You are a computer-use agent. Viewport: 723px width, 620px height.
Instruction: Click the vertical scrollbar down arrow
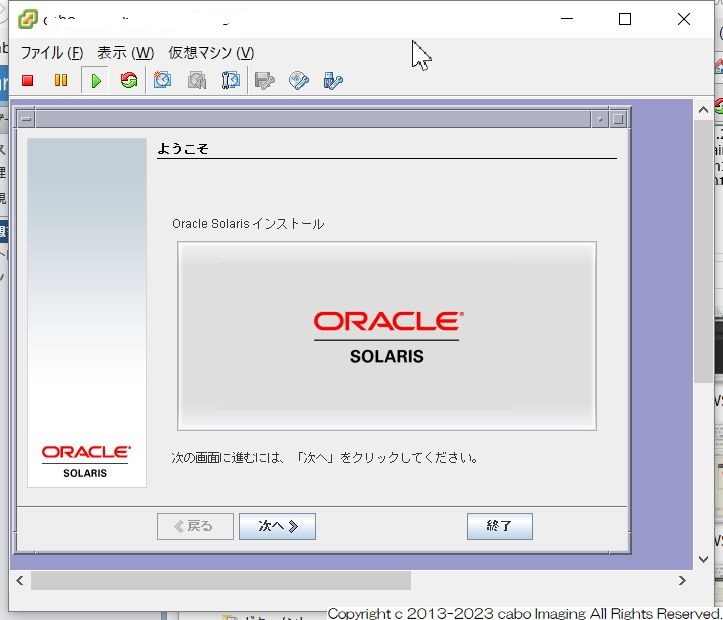[x=703, y=559]
